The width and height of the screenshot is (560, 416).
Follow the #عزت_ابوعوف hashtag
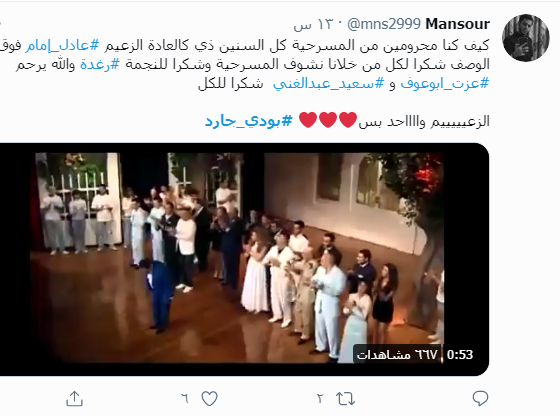[445, 83]
